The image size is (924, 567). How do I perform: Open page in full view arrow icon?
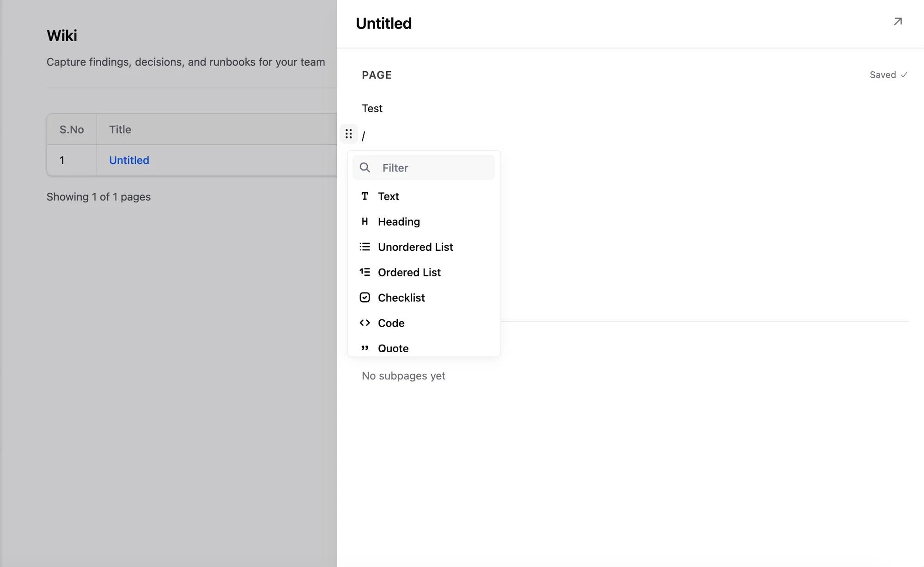(898, 22)
